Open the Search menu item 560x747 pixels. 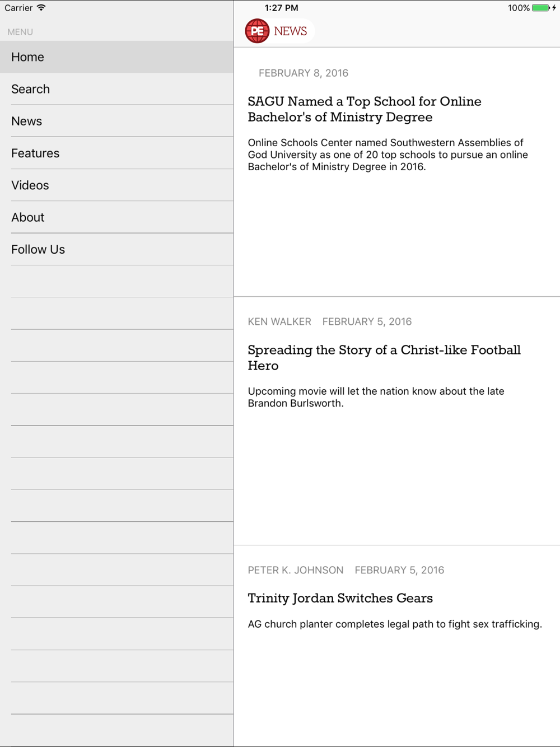[x=30, y=89]
